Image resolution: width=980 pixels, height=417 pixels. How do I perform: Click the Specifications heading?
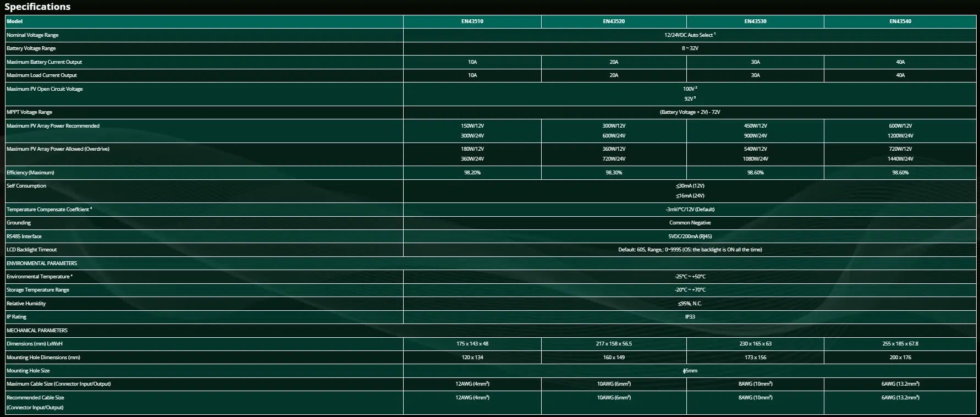[37, 7]
